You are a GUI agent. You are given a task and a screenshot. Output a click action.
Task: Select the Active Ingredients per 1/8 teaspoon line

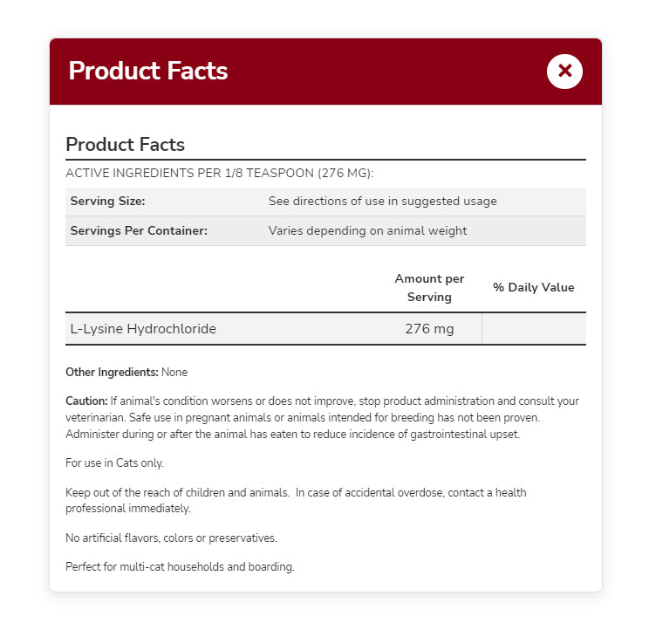220,173
